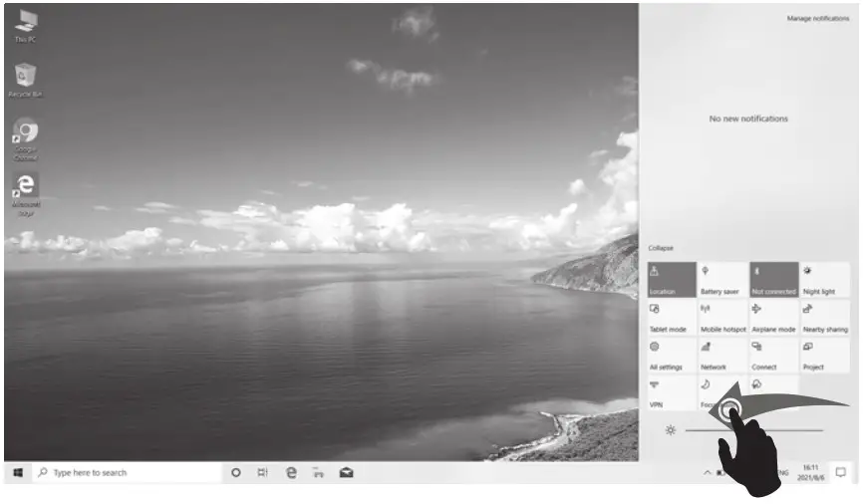This screenshot has height=504, width=863.
Task: Click the brightness sun icon
Action: click(x=670, y=430)
